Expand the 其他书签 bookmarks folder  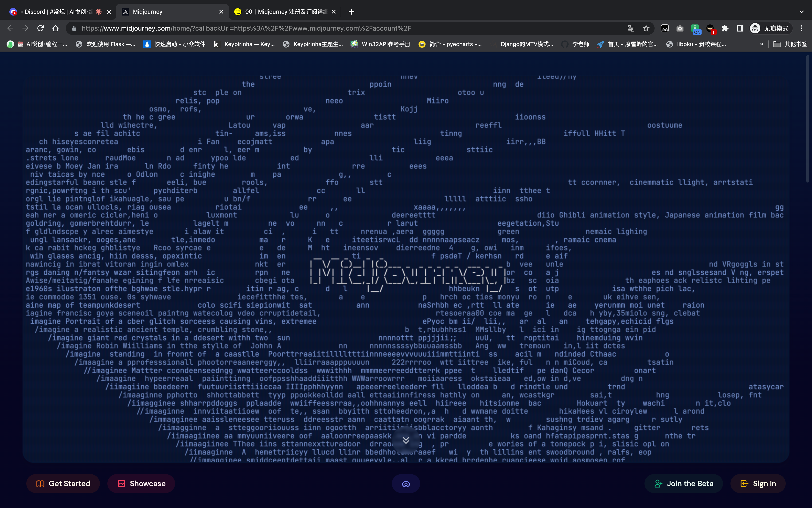tap(790, 44)
